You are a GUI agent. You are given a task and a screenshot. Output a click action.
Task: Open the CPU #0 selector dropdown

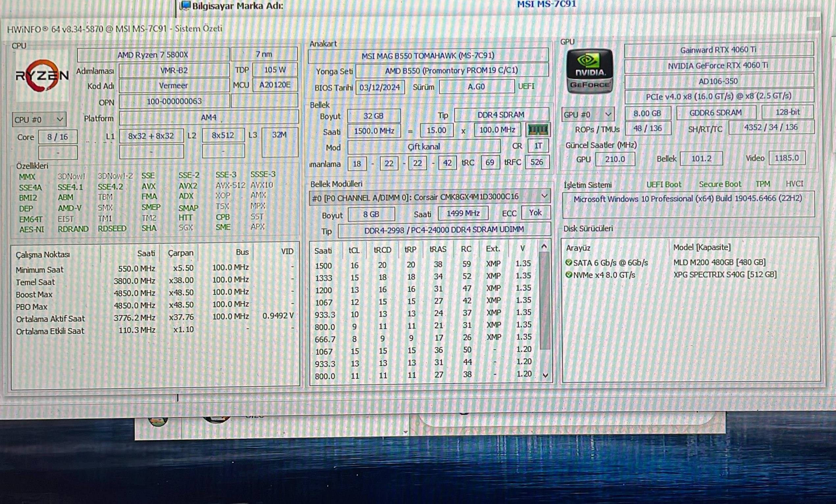tap(39, 119)
